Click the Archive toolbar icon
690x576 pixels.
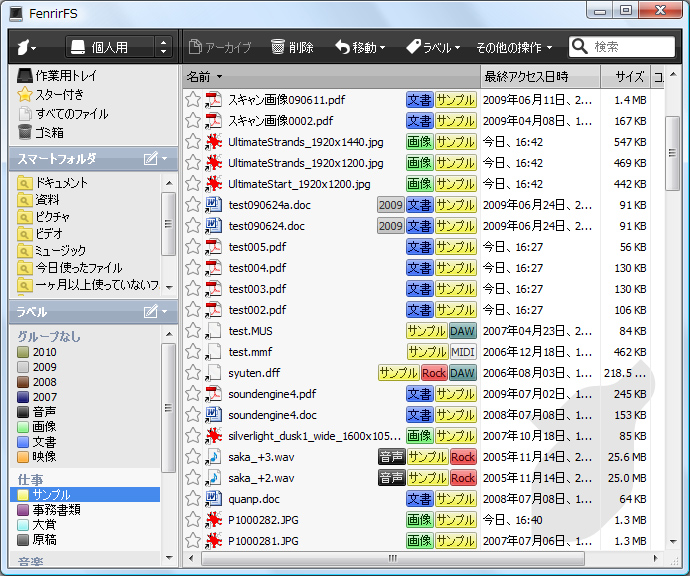[x=195, y=47]
